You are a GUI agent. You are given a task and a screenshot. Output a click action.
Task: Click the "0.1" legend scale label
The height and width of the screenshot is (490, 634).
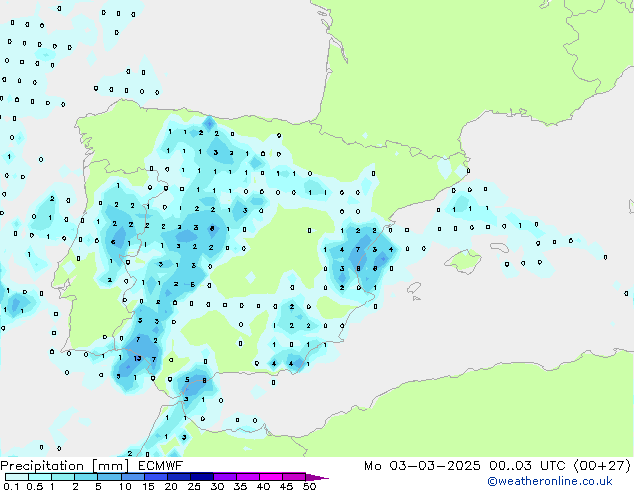11,486
